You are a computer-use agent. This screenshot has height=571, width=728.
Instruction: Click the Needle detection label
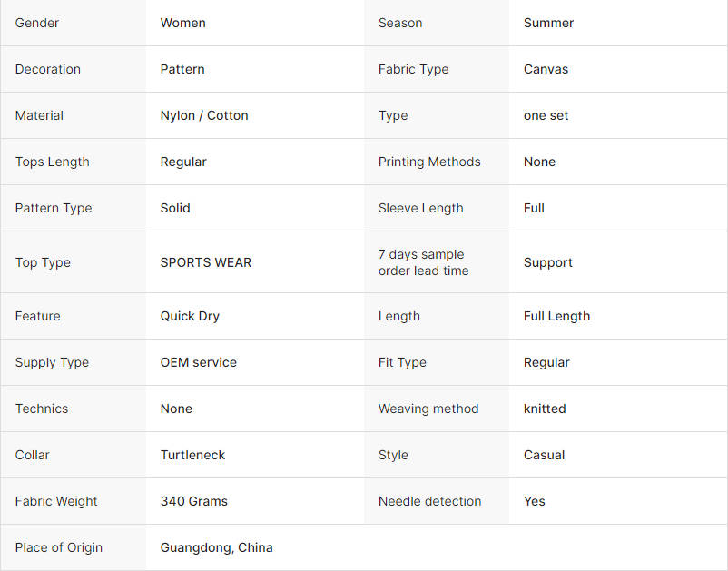429,501
